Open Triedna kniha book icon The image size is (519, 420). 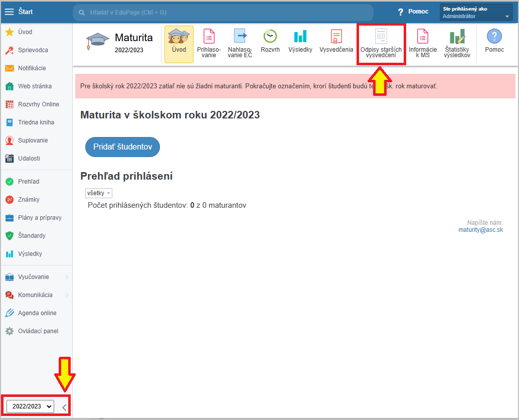(10, 122)
